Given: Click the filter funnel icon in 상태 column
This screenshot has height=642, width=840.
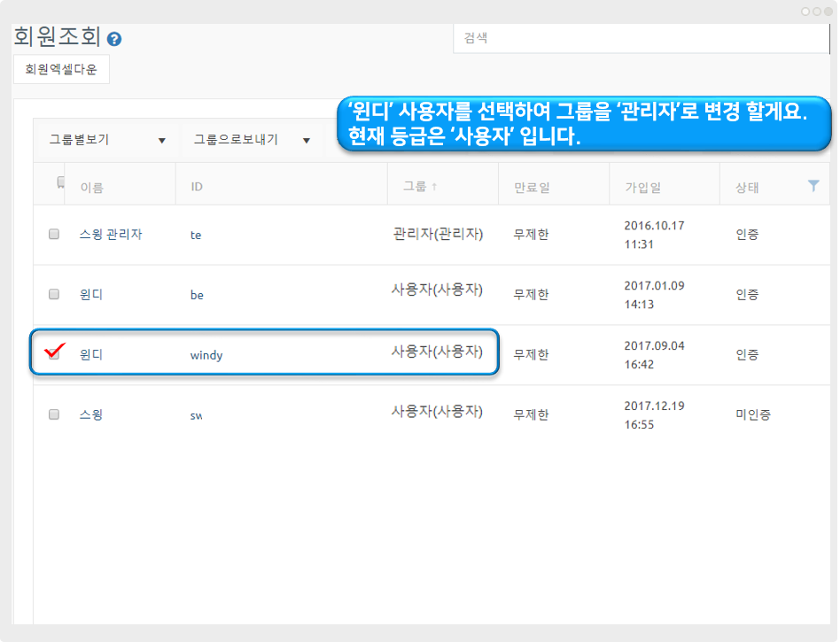Looking at the screenshot, I should pos(813,186).
